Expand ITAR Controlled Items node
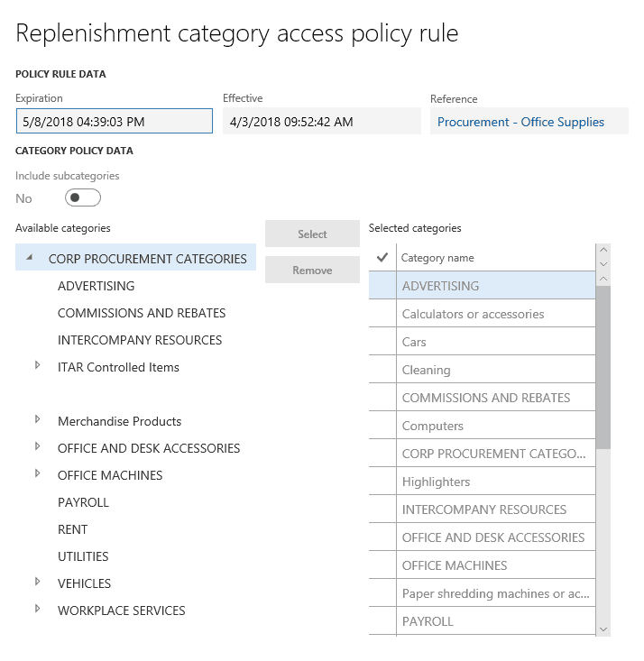 (38, 365)
